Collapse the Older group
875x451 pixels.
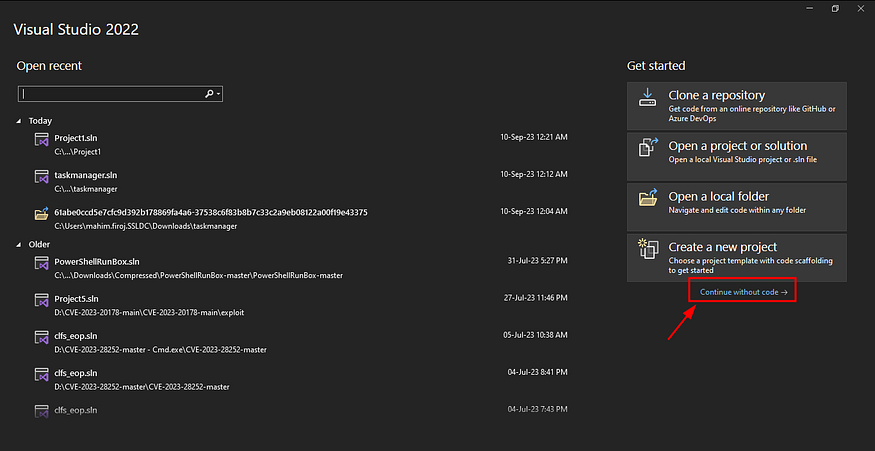point(20,245)
